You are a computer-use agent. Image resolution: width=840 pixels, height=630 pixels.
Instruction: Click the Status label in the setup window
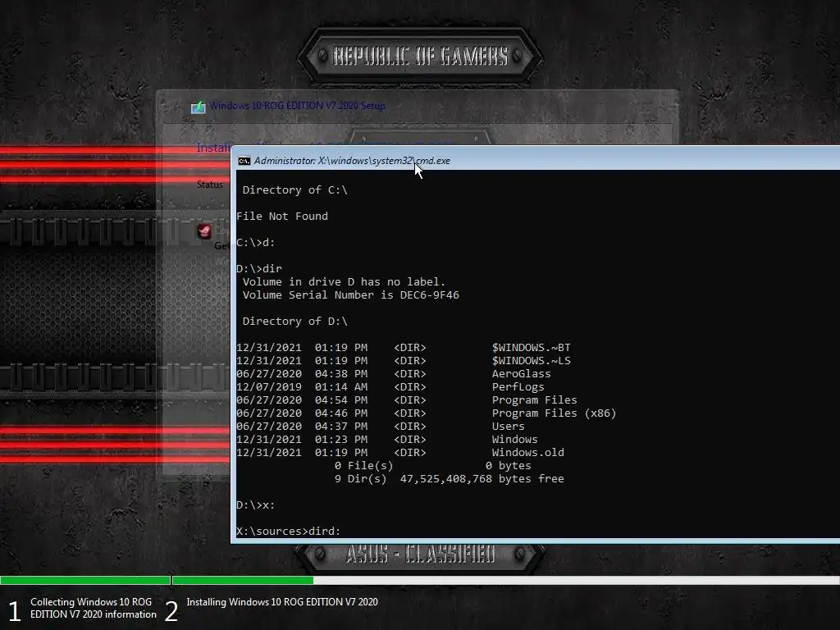(209, 185)
